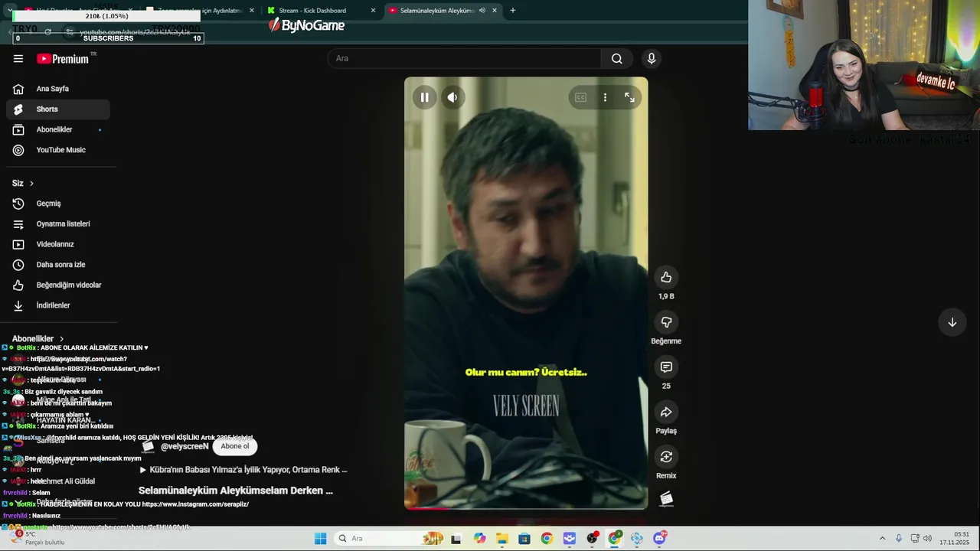980x551 pixels.
Task: Click the youtube.com/shorts address bar
Action: (x=135, y=32)
